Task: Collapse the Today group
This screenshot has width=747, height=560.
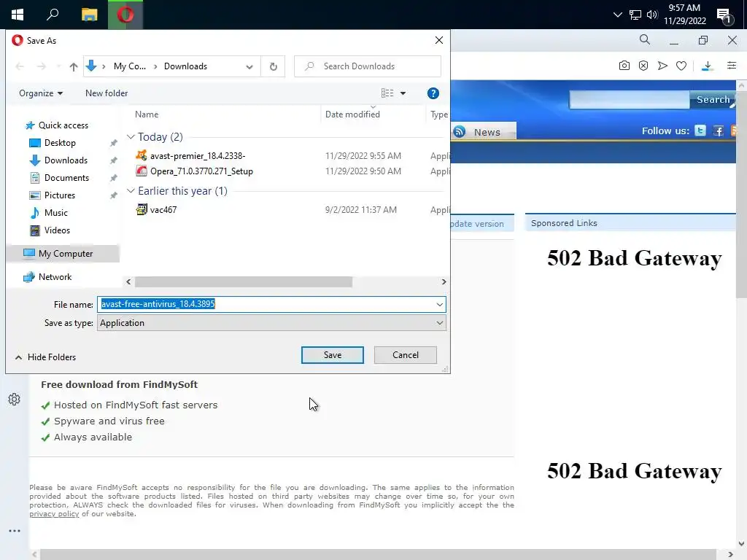Action: coord(131,136)
